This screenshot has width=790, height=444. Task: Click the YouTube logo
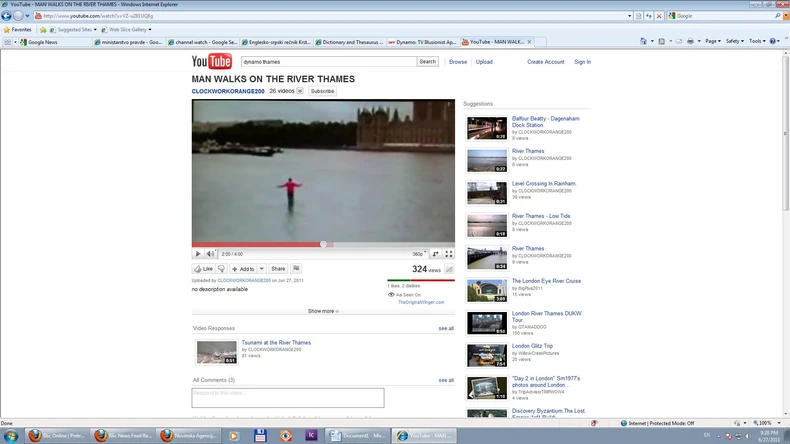coord(212,61)
